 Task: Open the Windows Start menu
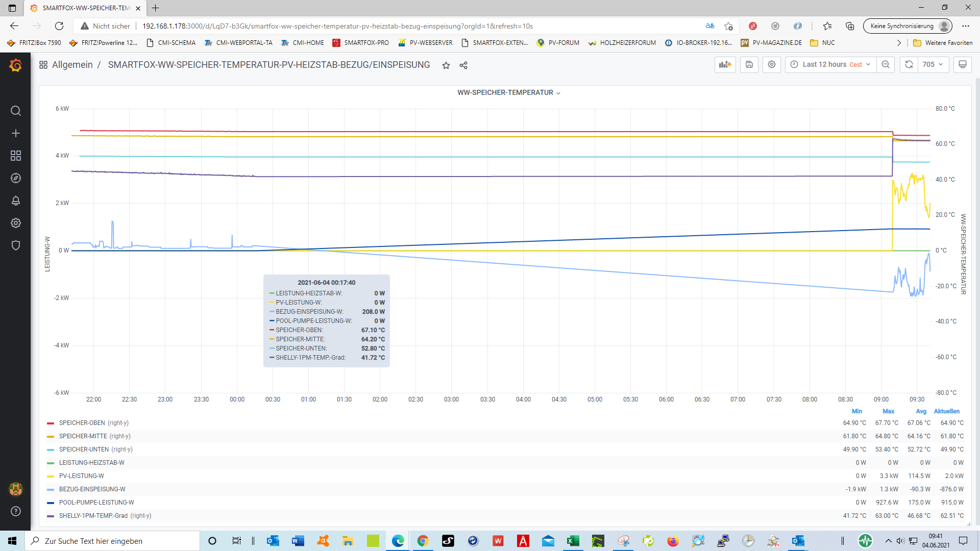(x=12, y=541)
